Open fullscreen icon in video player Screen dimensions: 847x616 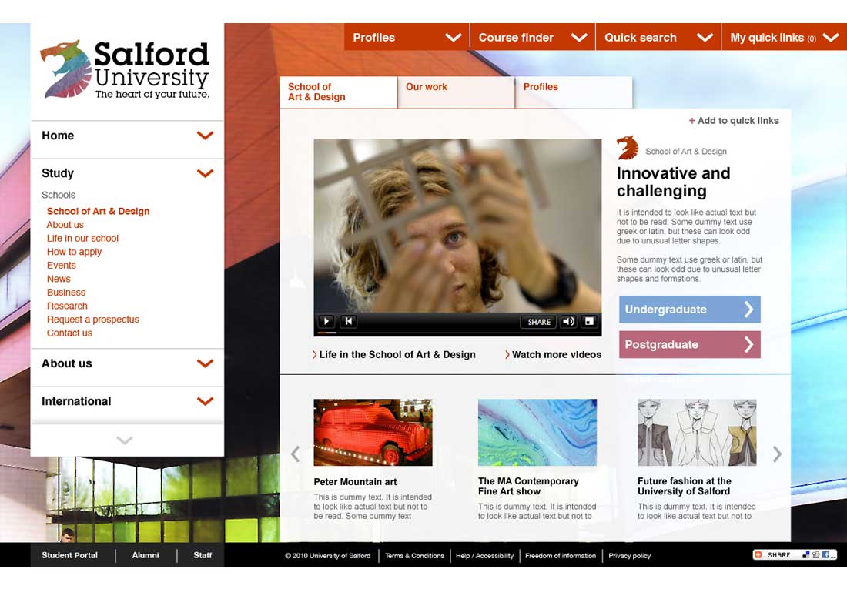(589, 322)
